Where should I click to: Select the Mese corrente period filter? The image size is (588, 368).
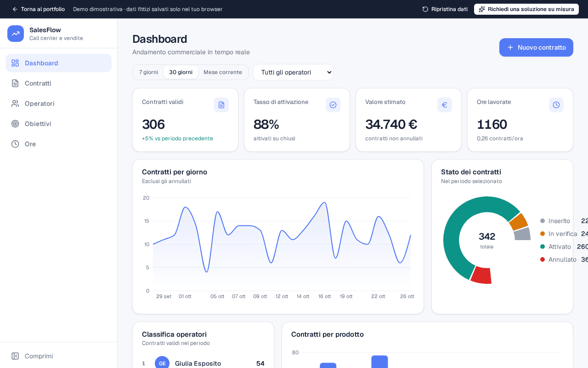click(223, 72)
